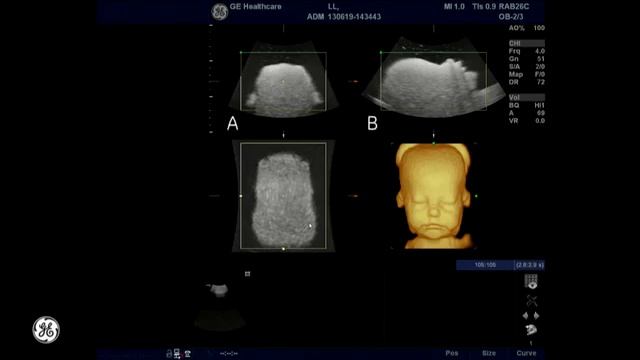
Task: Click the grid with eye display icon
Action: point(531,282)
